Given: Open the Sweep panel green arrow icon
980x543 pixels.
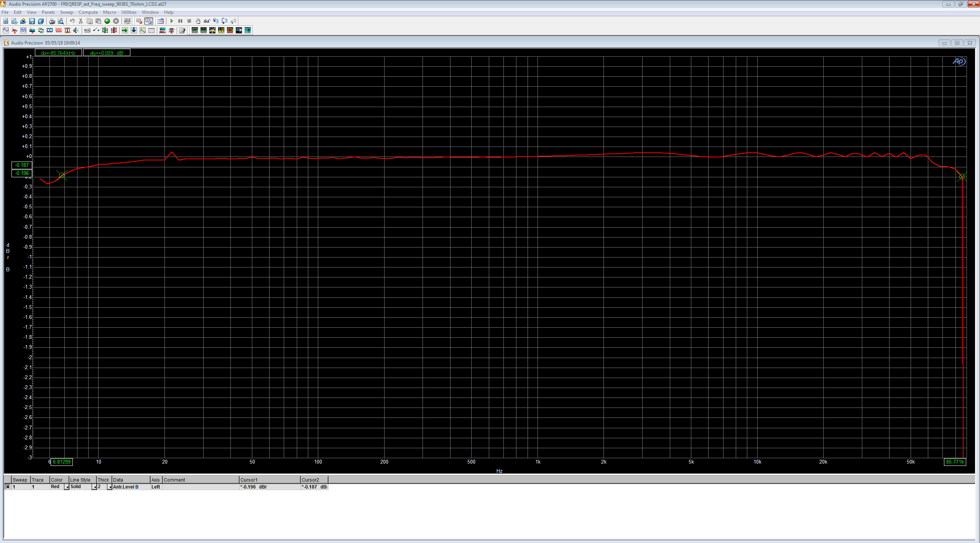Looking at the screenshot, I should (125, 30).
